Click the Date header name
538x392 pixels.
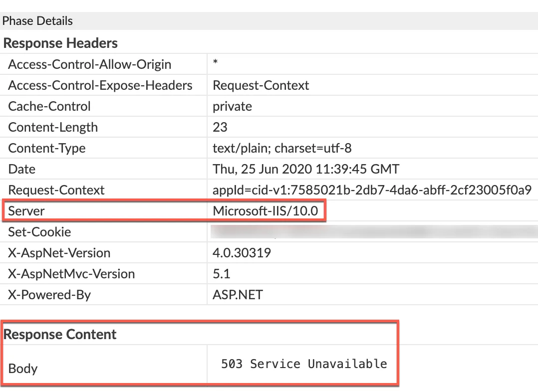pyautogui.click(x=21, y=169)
